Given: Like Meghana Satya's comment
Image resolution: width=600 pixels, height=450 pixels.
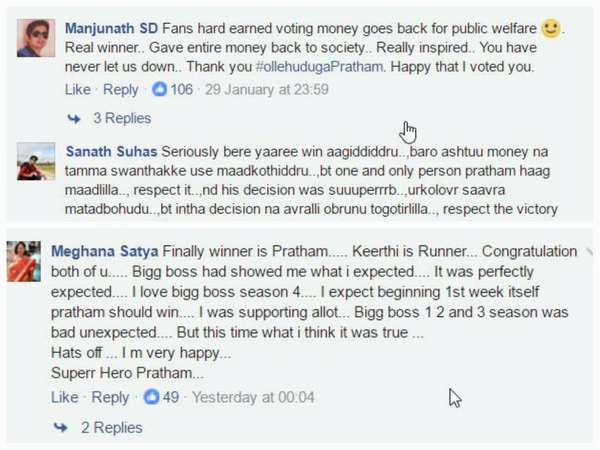Looking at the screenshot, I should point(64,397).
